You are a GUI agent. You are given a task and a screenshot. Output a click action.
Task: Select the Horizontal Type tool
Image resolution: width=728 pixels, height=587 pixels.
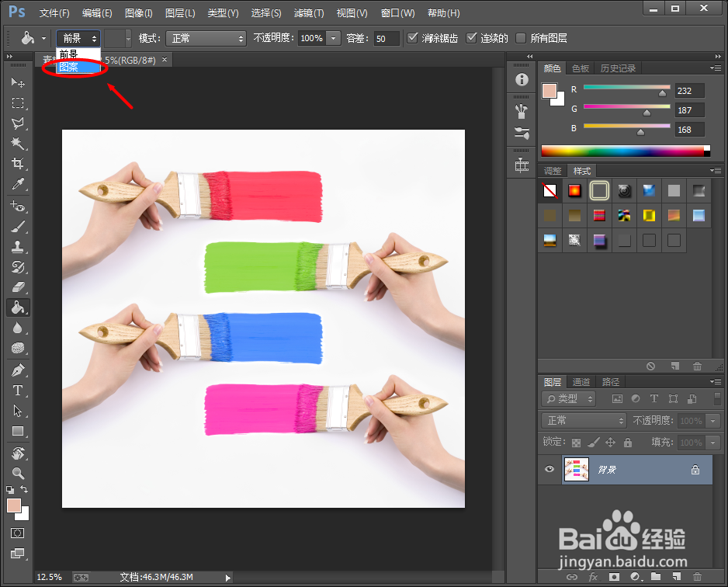(x=18, y=391)
